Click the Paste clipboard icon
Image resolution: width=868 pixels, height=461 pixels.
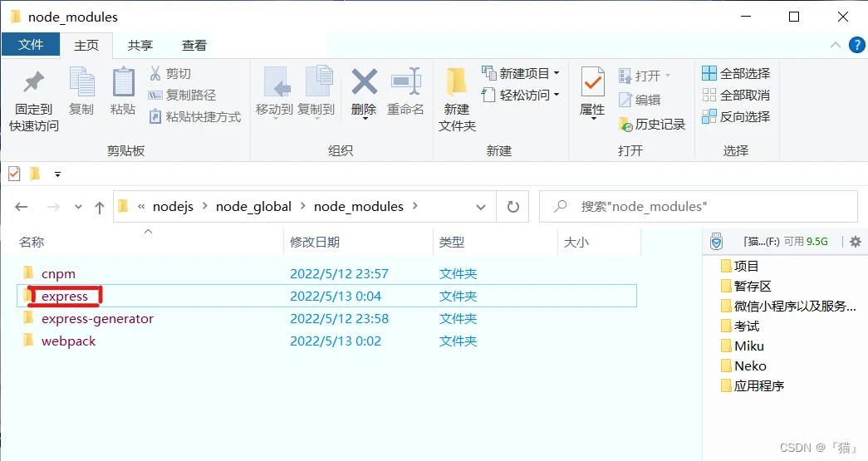(x=123, y=85)
